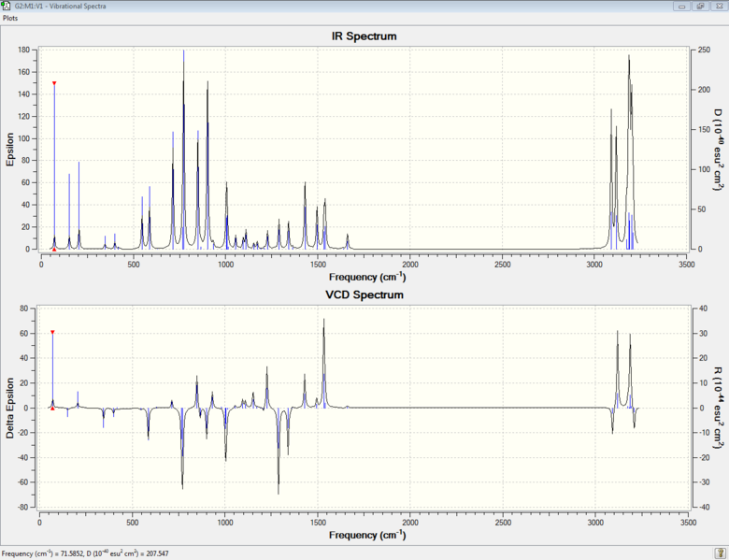Screen dimensions: 729x560
Task: Click the IR Spectrum plot title
Action: pyautogui.click(x=364, y=36)
